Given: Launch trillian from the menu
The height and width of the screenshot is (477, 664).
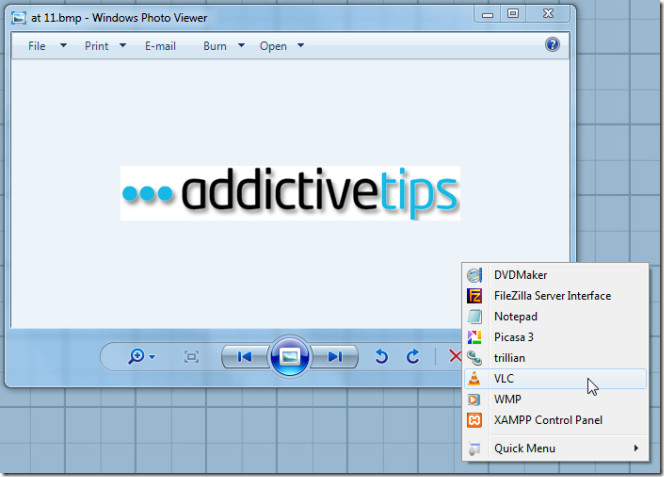Looking at the screenshot, I should pyautogui.click(x=555, y=358).
